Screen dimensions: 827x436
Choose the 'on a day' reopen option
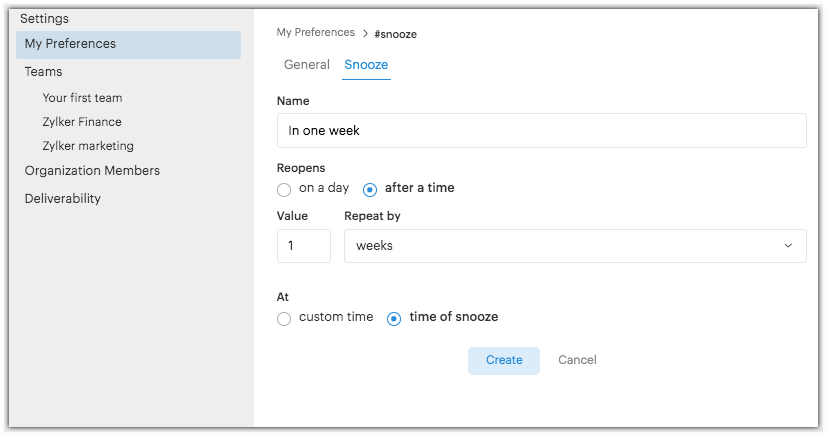(285, 189)
